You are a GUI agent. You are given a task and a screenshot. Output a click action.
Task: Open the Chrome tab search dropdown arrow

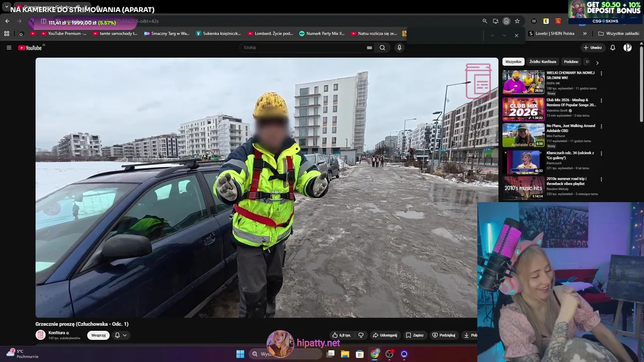click(x=7, y=7)
